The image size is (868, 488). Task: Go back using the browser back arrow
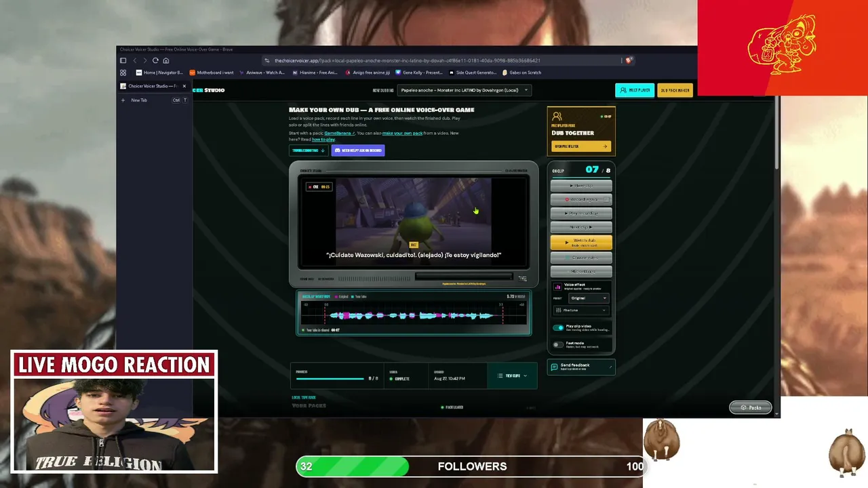[x=135, y=60]
